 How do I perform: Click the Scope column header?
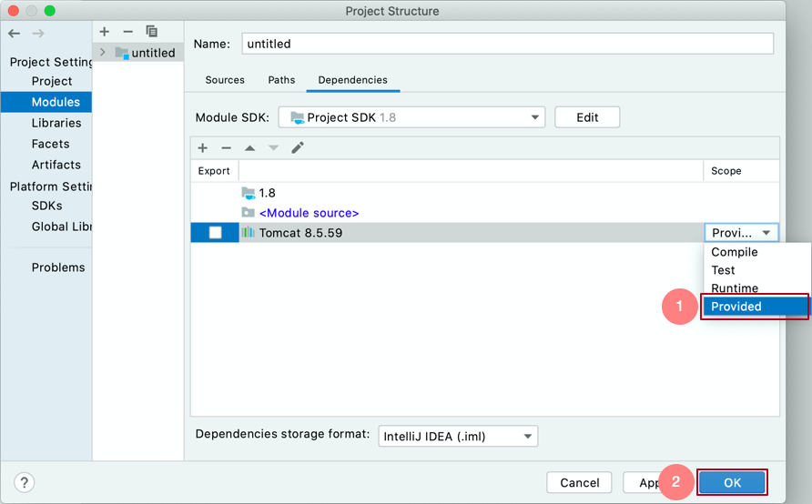pyautogui.click(x=742, y=171)
